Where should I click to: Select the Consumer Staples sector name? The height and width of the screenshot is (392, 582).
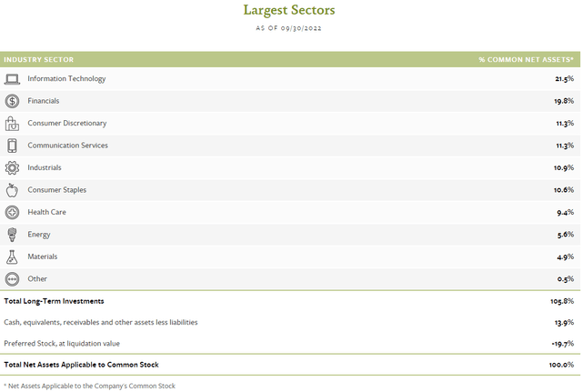coord(56,190)
